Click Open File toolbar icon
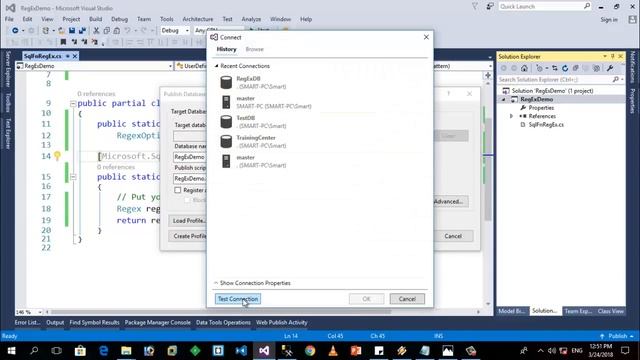The width and height of the screenshot is (640, 360). [x=61, y=30]
